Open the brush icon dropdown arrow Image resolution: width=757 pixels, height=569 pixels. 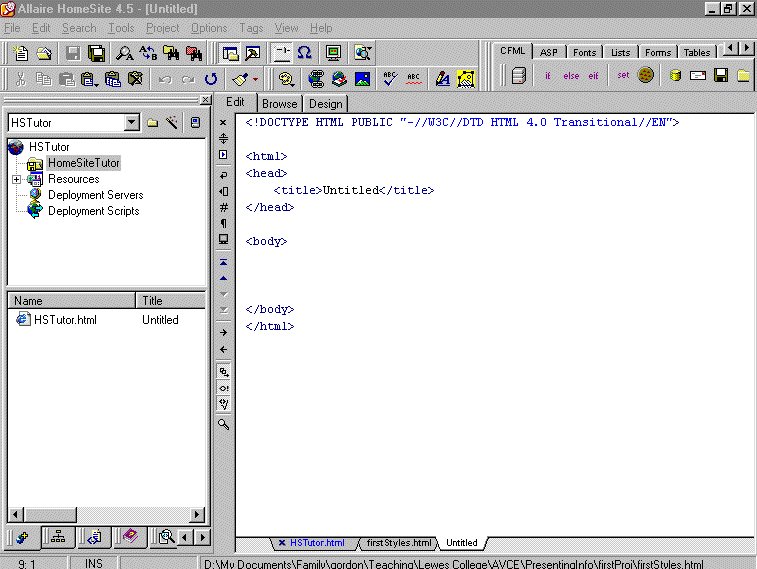point(255,78)
